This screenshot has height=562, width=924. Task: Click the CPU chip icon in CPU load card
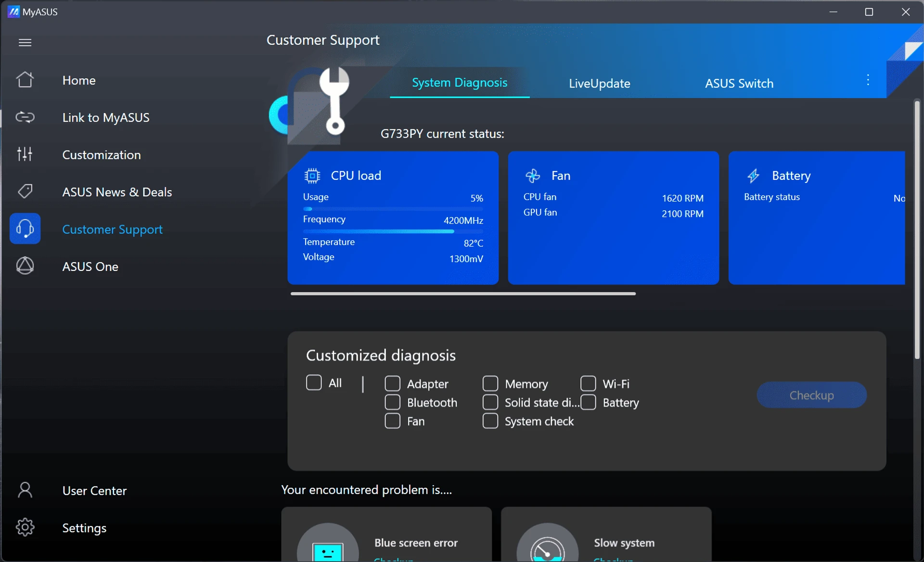click(x=312, y=176)
